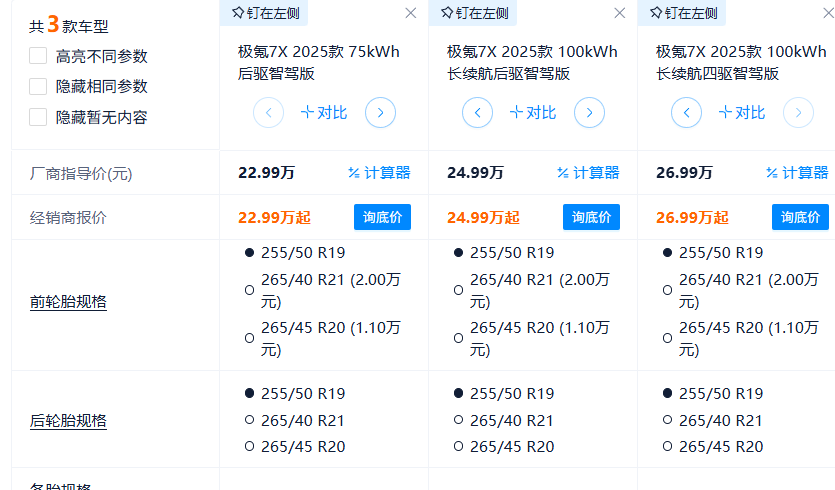Pin the 100kWh 长续航后驱智驾版 column to the left
This screenshot has height=490, width=835.
(x=474, y=13)
